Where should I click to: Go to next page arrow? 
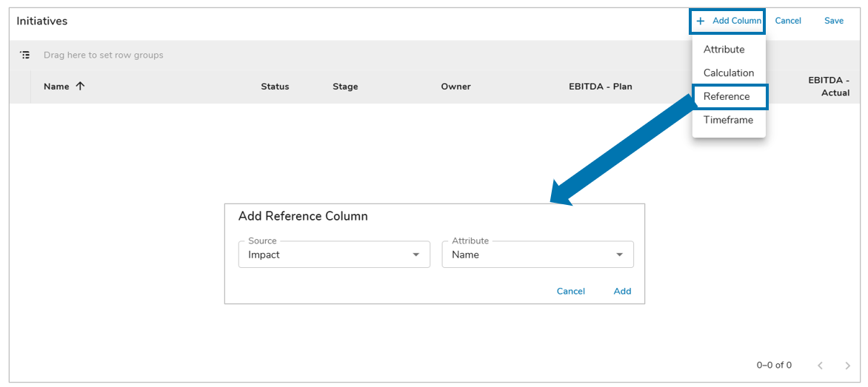click(x=848, y=366)
